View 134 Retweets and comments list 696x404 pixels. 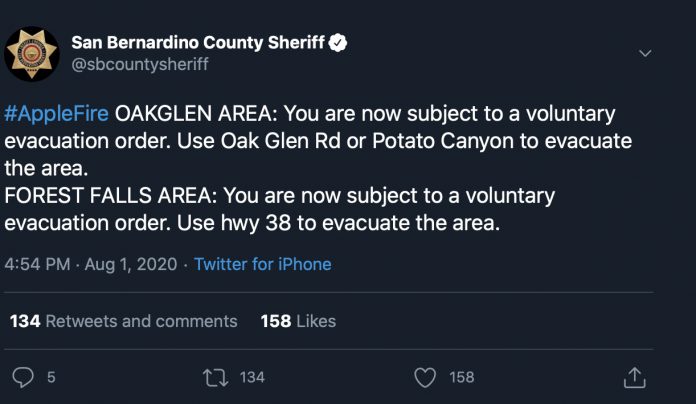click(x=123, y=321)
